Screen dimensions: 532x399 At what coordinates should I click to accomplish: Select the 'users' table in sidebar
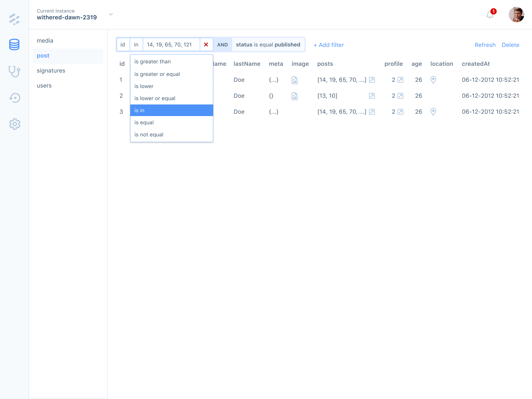pyautogui.click(x=44, y=86)
